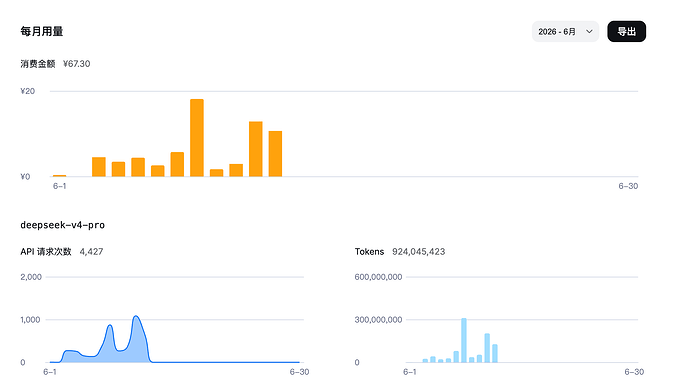Click the 6-1 label under API requests chart
Viewport: 690px width, 389px height.
point(50,372)
